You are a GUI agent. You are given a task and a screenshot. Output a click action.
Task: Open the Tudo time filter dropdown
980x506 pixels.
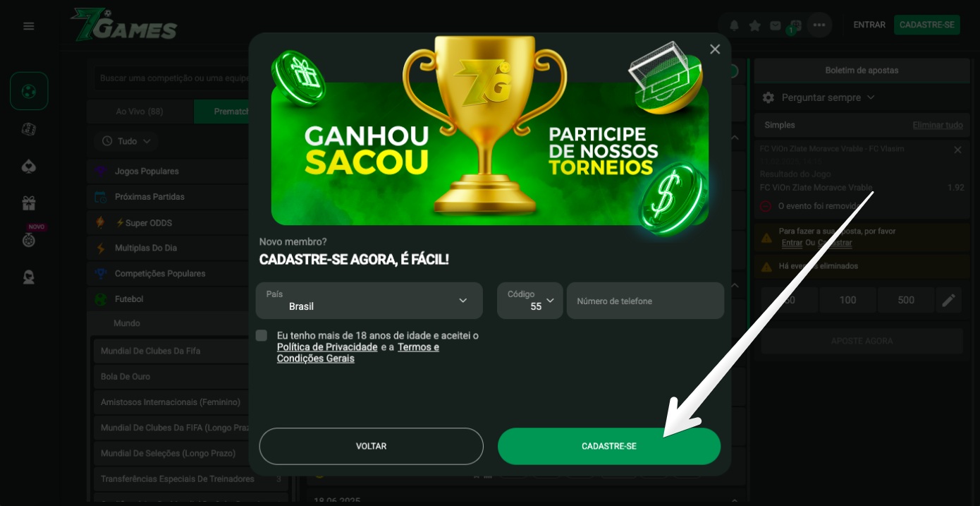tap(127, 141)
